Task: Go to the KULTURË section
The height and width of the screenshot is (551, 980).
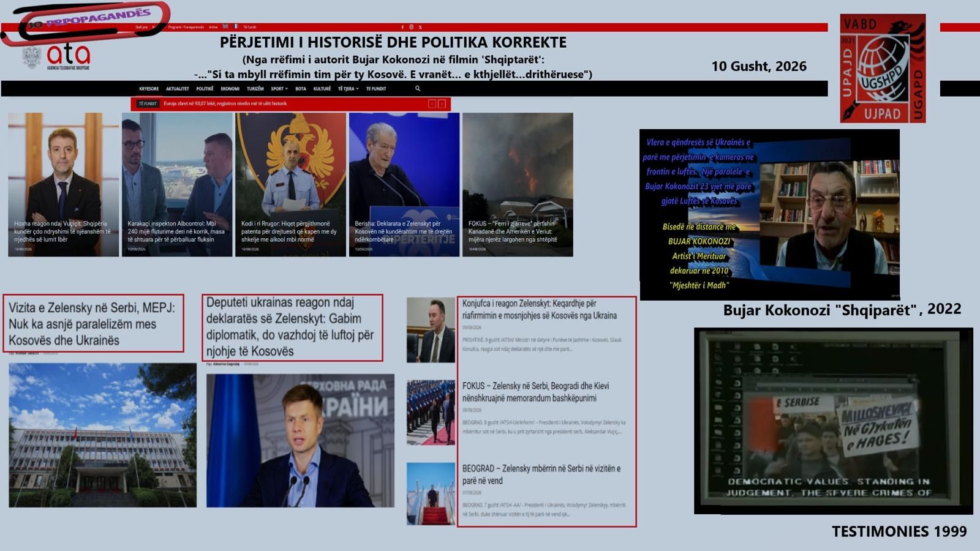Action: click(322, 89)
